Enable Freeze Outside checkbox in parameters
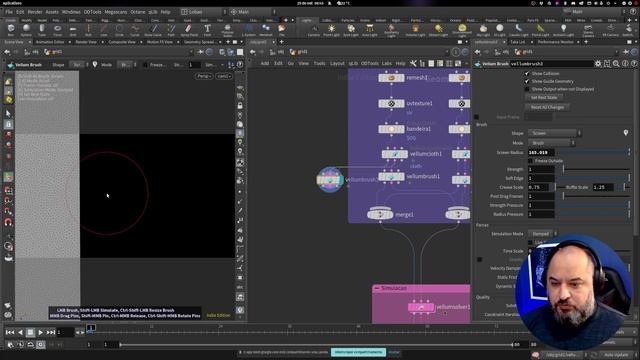The width and height of the screenshot is (640, 360). coord(530,161)
